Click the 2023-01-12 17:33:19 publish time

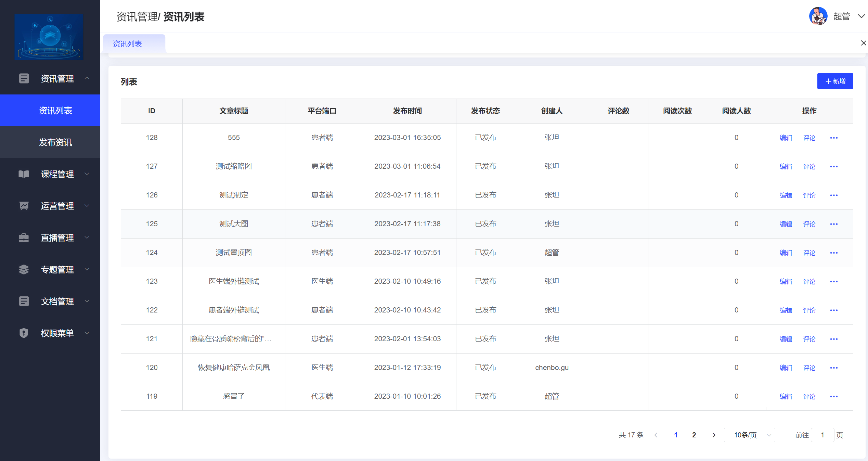tap(407, 368)
